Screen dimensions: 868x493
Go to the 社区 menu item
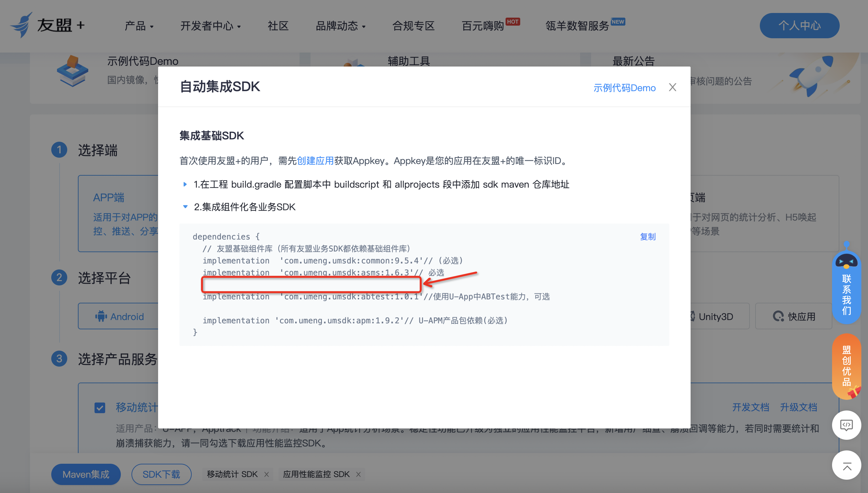[x=278, y=26]
